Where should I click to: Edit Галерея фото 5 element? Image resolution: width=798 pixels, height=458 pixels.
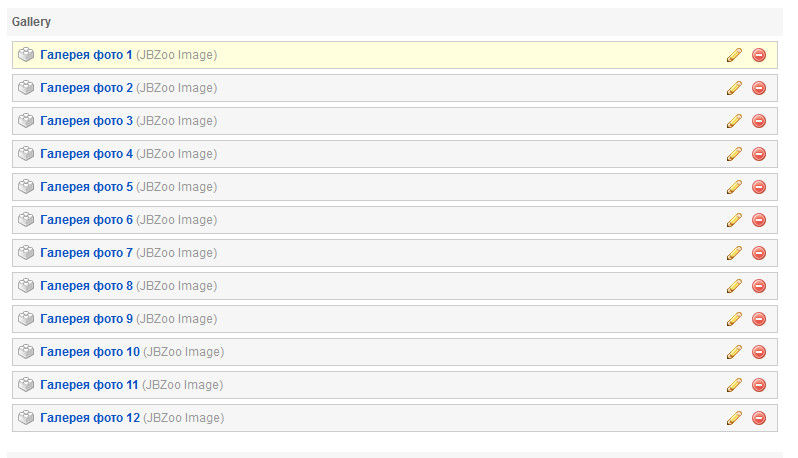(734, 187)
